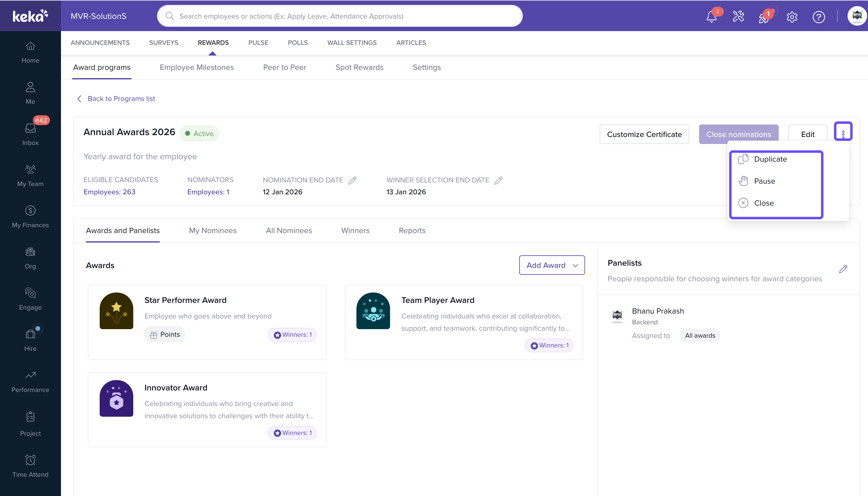Switch to the All Nominees tab

click(x=289, y=231)
